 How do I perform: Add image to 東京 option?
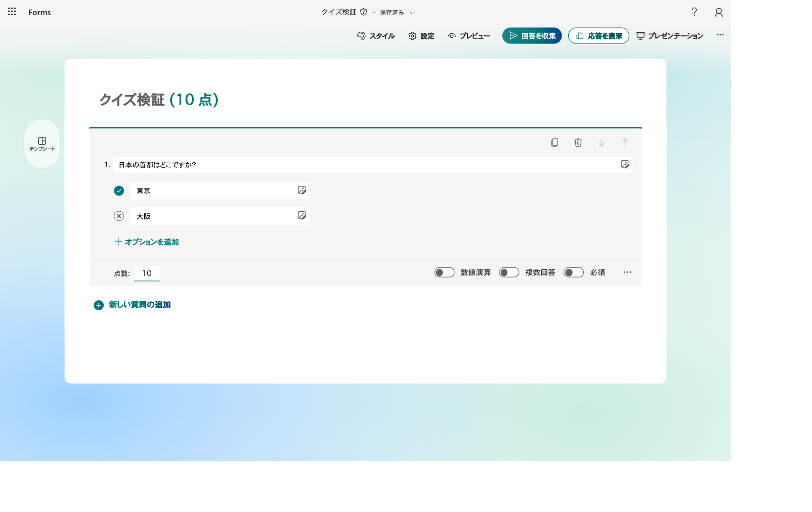302,190
